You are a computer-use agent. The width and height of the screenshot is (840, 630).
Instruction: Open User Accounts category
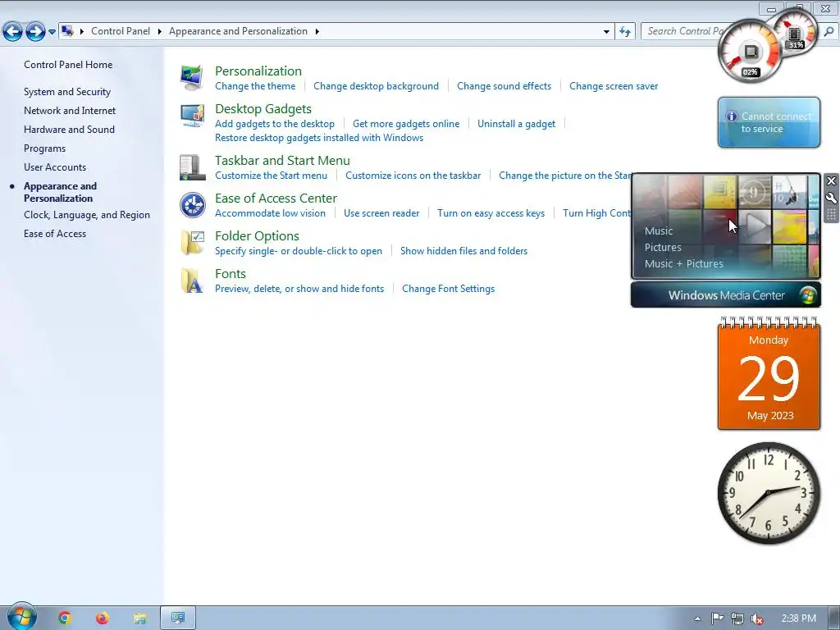(55, 167)
